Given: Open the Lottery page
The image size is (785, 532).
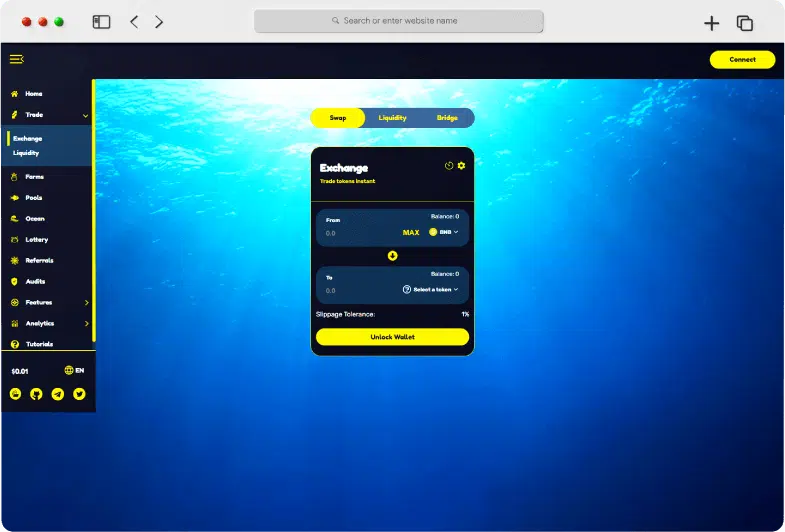Looking at the screenshot, I should (36, 240).
